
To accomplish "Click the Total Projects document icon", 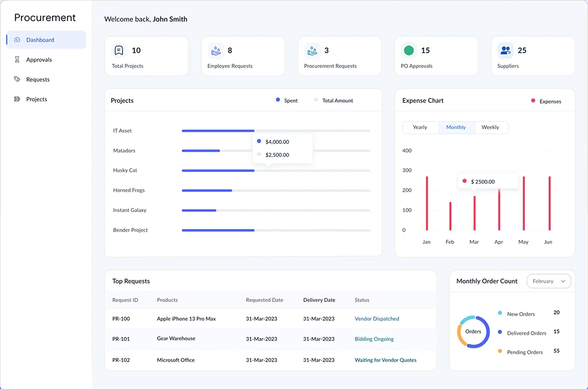I will click(x=119, y=50).
